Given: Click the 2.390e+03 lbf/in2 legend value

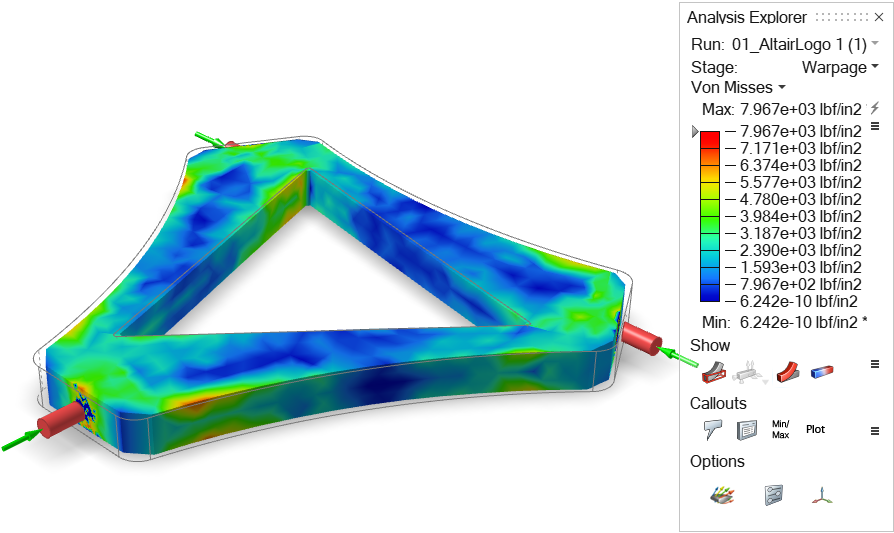Looking at the screenshot, I should point(800,250).
